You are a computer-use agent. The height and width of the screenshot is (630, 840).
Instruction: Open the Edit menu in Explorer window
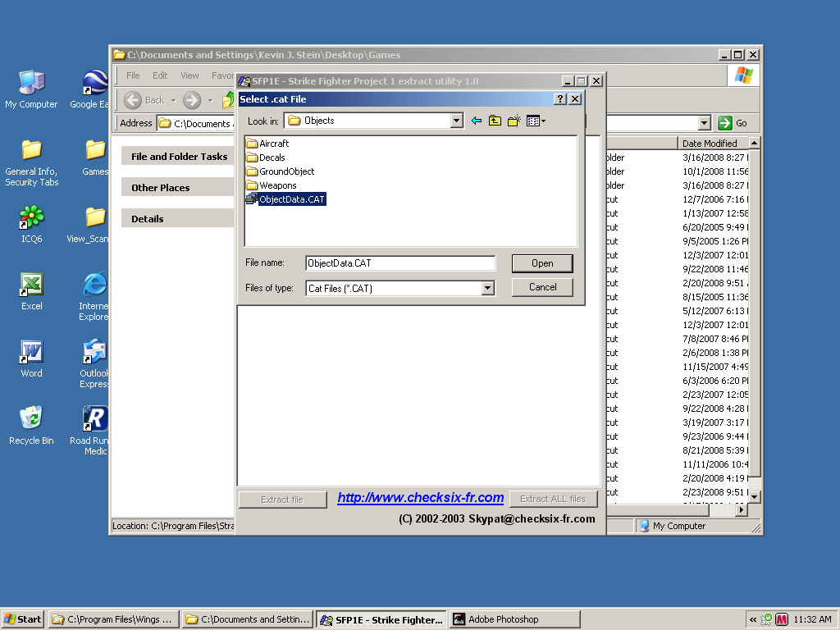point(160,75)
